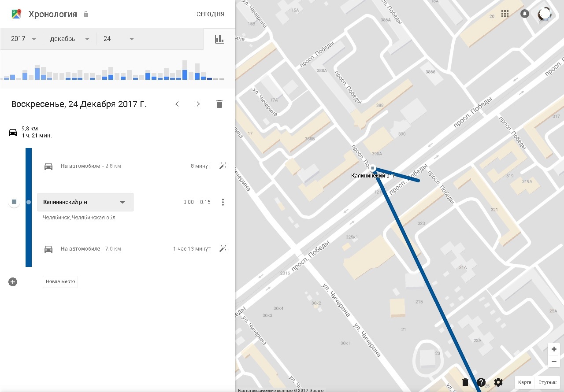
Task: Click the bar chart statistics icon
Action: pyautogui.click(x=219, y=39)
